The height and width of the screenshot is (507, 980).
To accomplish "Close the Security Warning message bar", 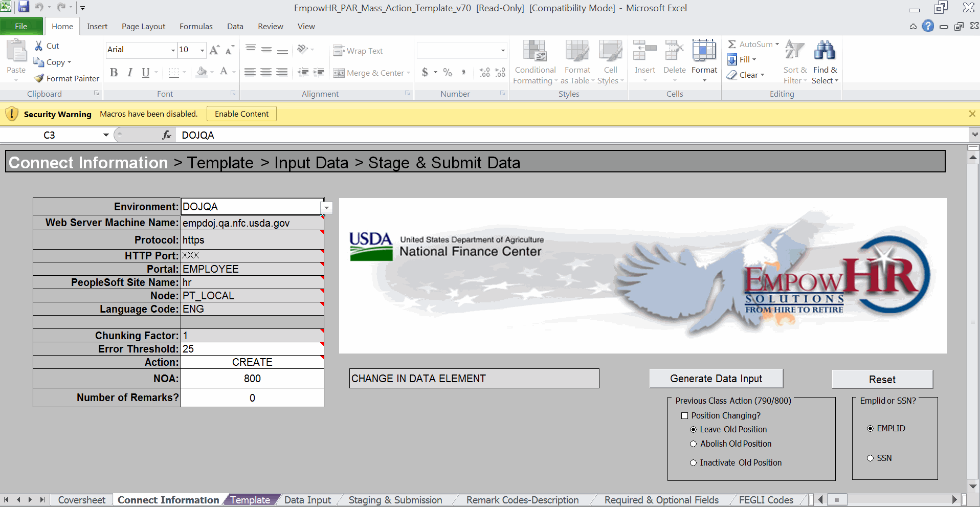I will point(972,114).
